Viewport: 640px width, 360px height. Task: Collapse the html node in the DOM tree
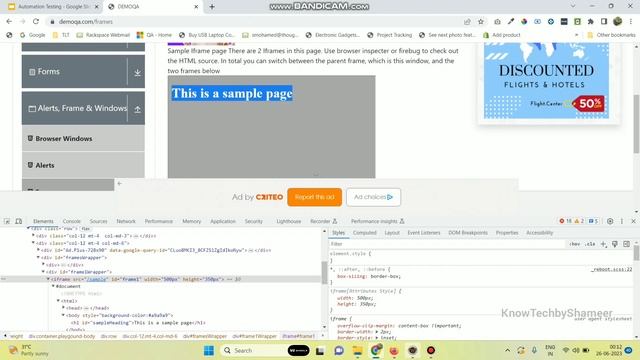pos(58,301)
